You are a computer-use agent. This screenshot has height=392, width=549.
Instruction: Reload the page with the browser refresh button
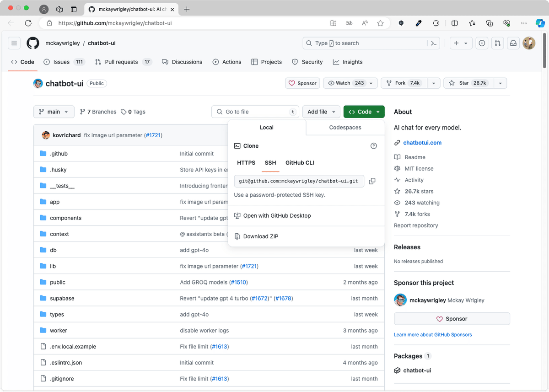[28, 23]
